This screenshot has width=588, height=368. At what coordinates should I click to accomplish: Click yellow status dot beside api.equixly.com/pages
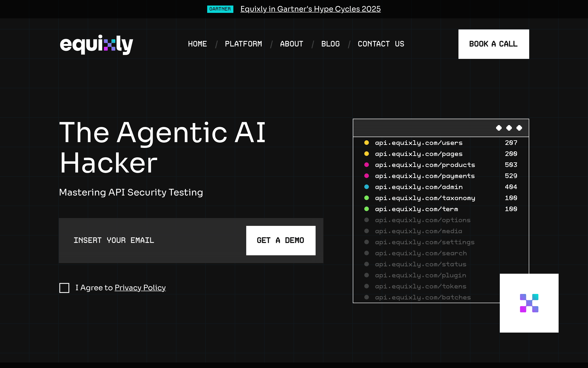coord(366,154)
